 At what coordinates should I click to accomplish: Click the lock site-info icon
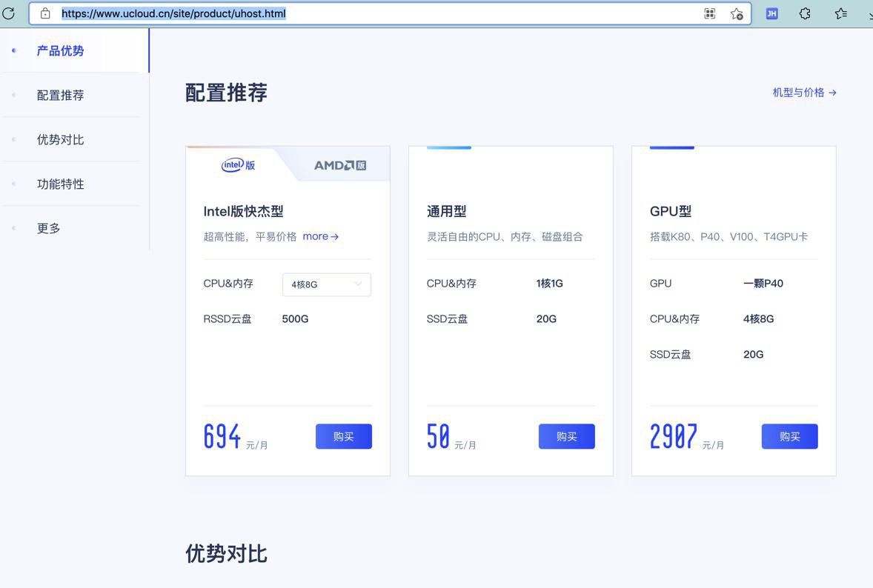coord(45,13)
